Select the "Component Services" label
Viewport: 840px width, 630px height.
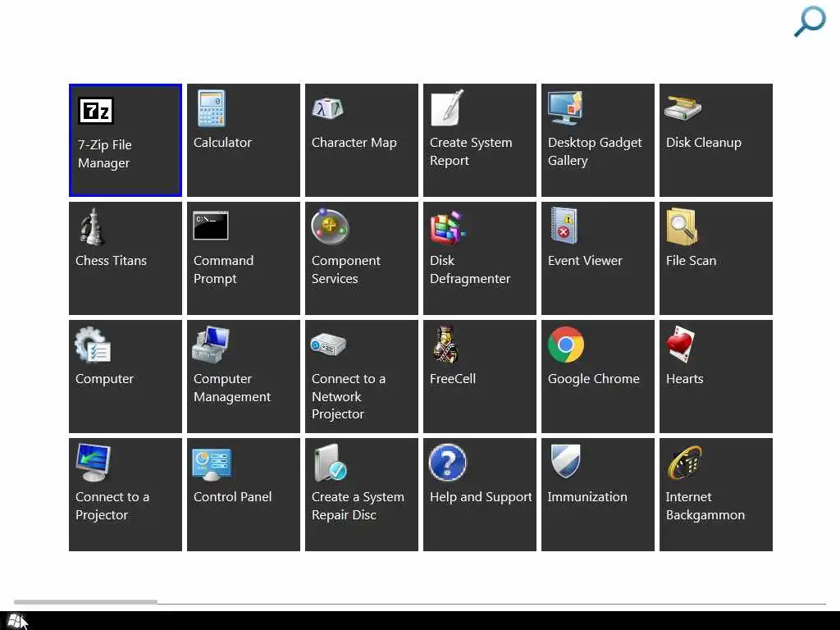345,269
